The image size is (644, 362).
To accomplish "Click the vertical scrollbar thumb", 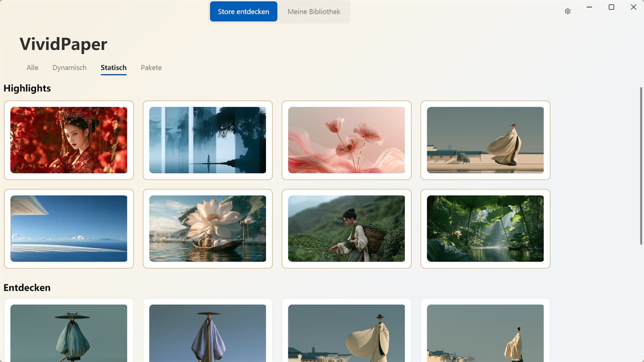I will tap(641, 166).
